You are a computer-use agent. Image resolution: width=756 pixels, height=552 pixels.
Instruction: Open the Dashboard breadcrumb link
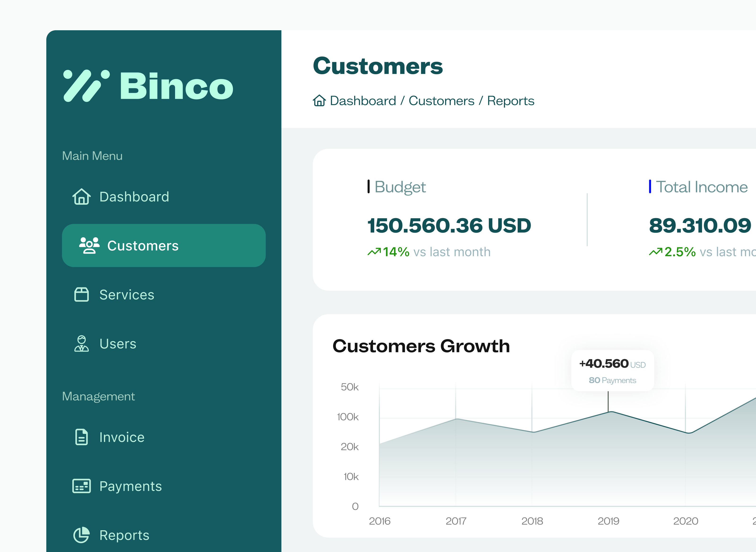coord(362,101)
